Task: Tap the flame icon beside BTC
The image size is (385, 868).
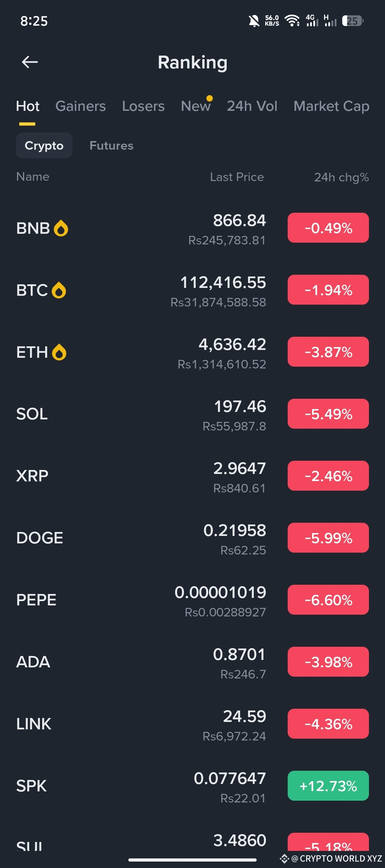Action: pos(59,290)
